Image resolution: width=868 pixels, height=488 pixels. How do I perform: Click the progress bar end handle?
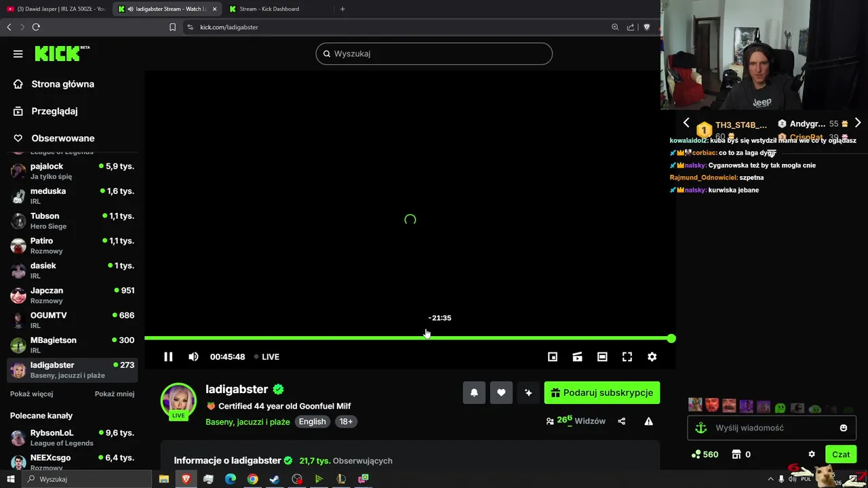tap(671, 338)
